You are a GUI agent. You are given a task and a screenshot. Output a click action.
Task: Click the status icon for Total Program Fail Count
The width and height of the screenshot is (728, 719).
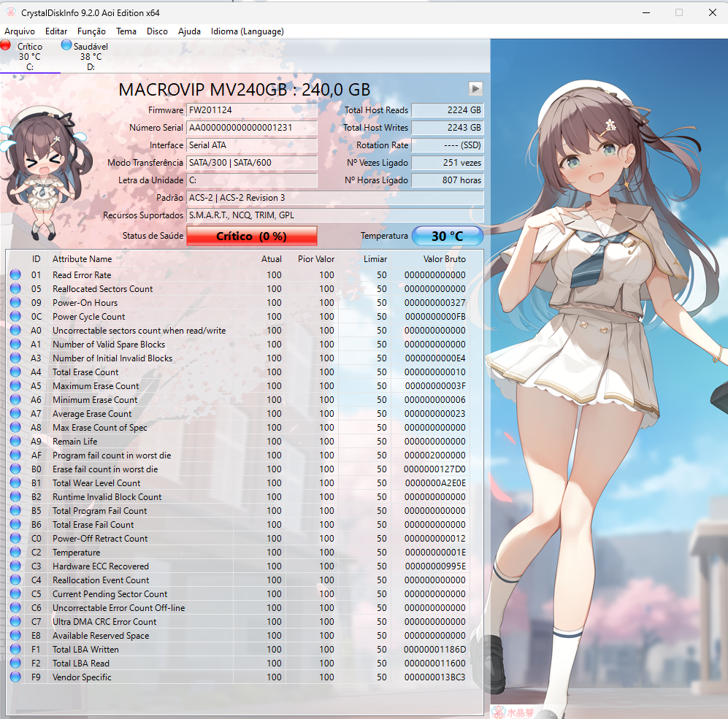coord(15,510)
